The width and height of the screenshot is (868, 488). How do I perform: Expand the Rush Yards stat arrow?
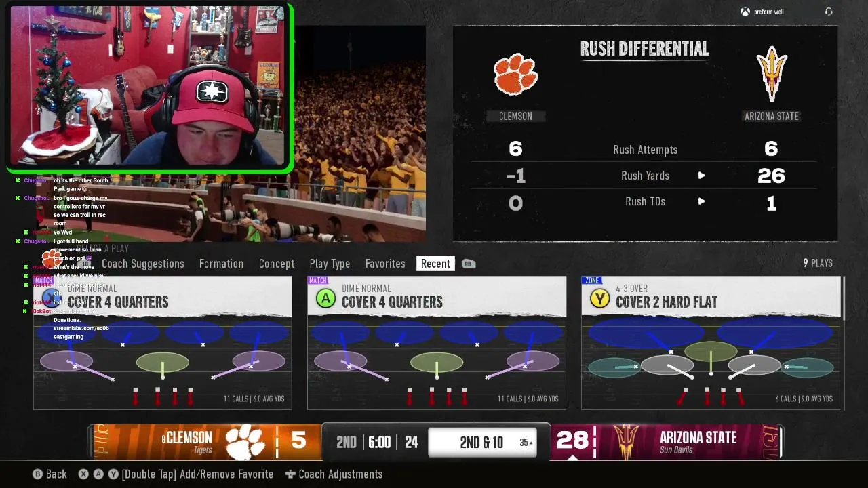tap(701, 176)
